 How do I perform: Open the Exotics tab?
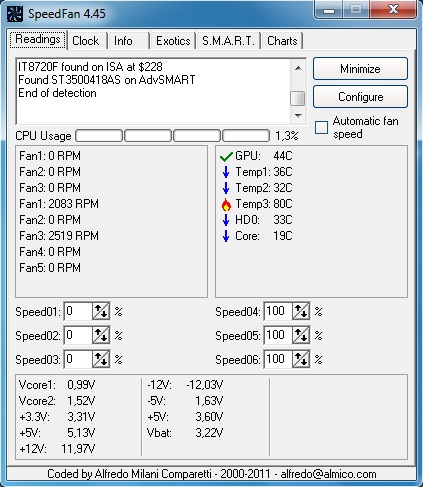pyautogui.click(x=173, y=41)
